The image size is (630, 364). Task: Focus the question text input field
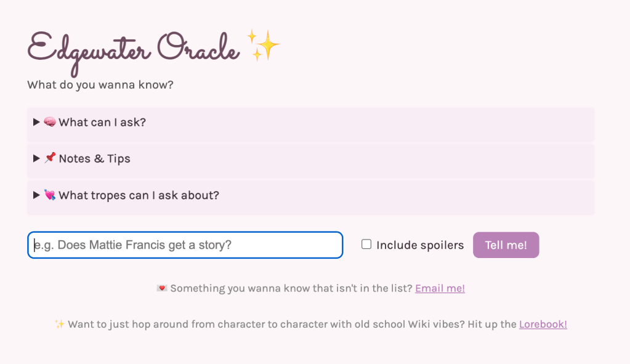pyautogui.click(x=185, y=245)
